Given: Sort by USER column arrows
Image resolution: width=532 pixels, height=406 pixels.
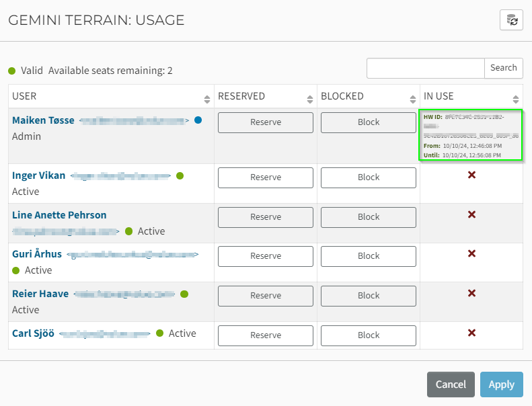Looking at the screenshot, I should coord(207,99).
